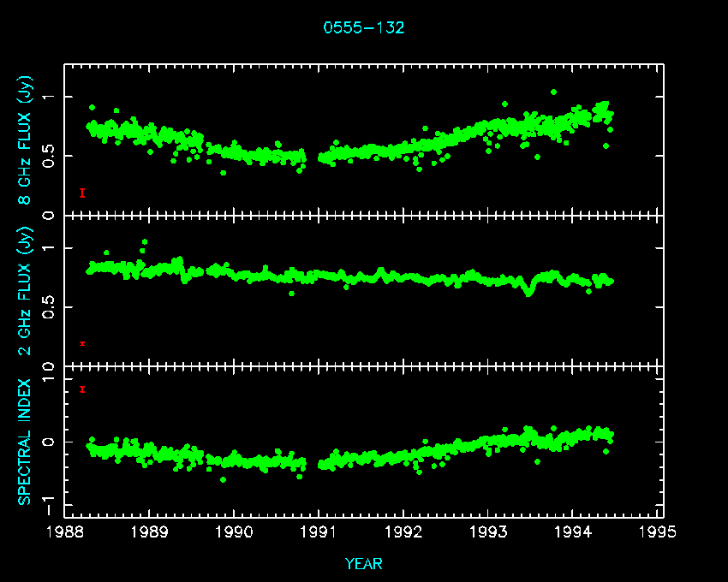The image size is (728, 582).
Task: Select the 1988 year tick label
Action: tap(65, 532)
